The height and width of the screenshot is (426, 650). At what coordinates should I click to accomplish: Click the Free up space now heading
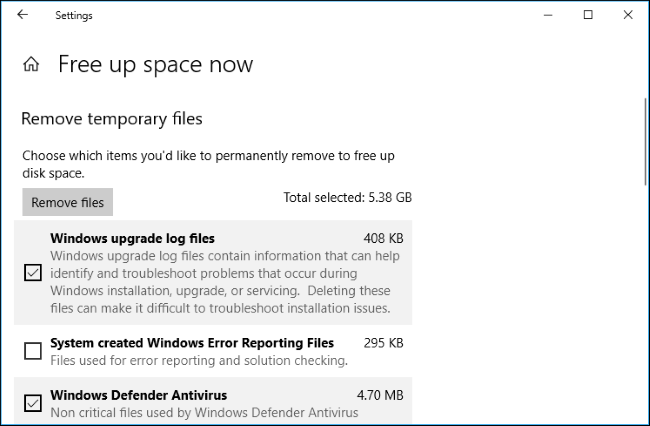155,65
